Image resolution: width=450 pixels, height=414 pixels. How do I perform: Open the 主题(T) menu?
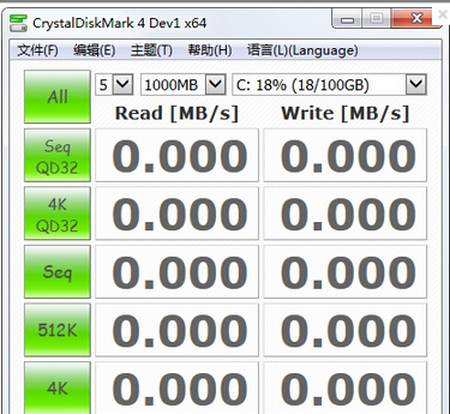(151, 50)
